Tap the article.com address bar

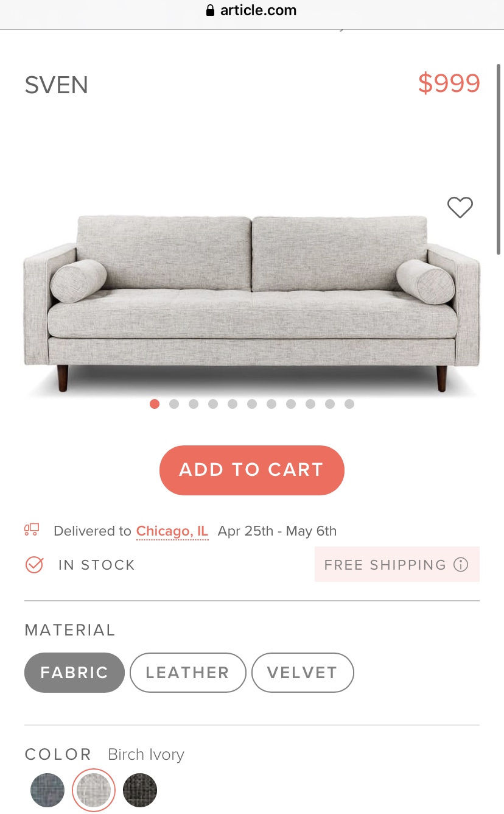click(x=252, y=10)
